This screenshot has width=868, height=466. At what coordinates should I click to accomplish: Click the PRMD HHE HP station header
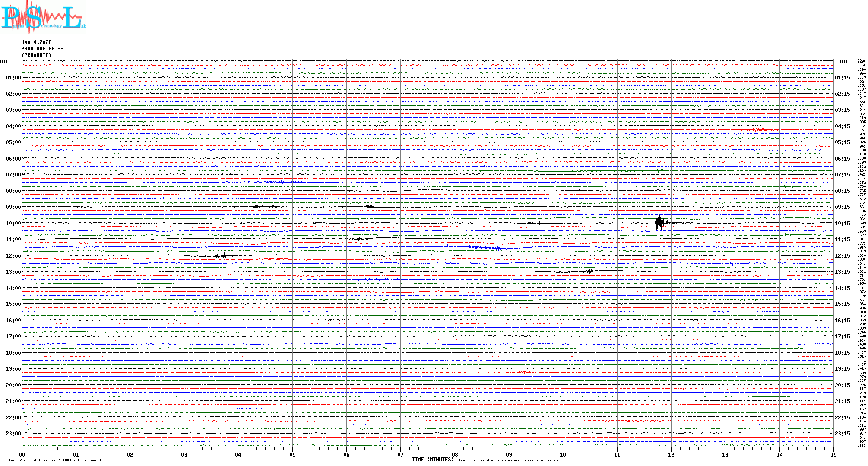tap(42, 49)
